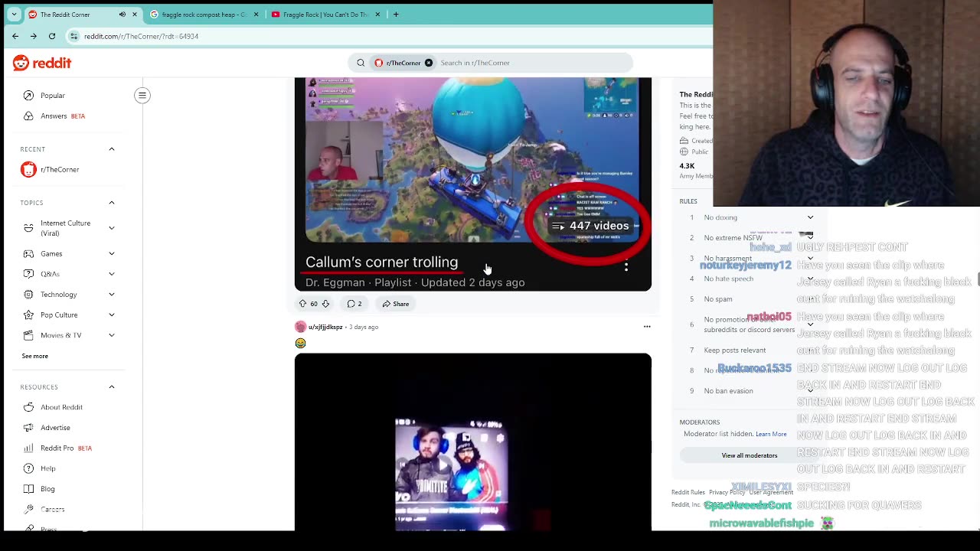980x551 pixels.
Task: Upvote the Callum's corner trolling post
Action: pos(302,304)
